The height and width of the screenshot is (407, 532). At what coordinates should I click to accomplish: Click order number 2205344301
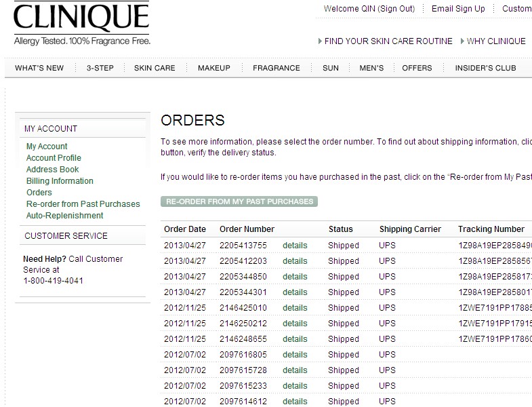(243, 292)
